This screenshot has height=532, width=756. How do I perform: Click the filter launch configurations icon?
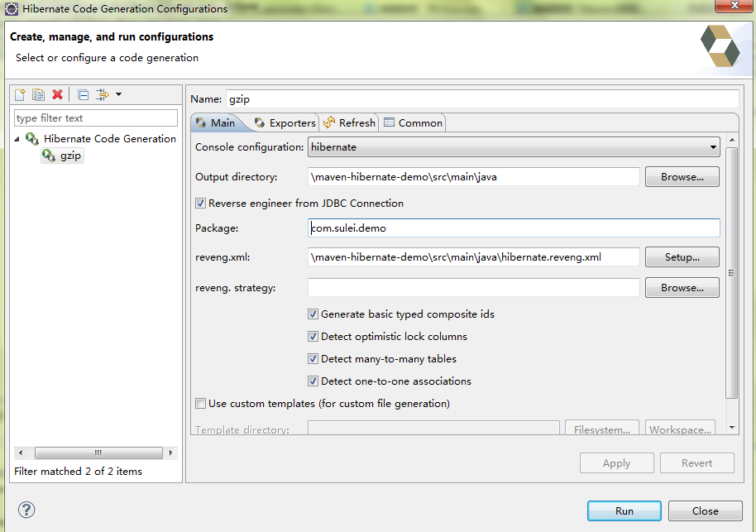click(103, 94)
